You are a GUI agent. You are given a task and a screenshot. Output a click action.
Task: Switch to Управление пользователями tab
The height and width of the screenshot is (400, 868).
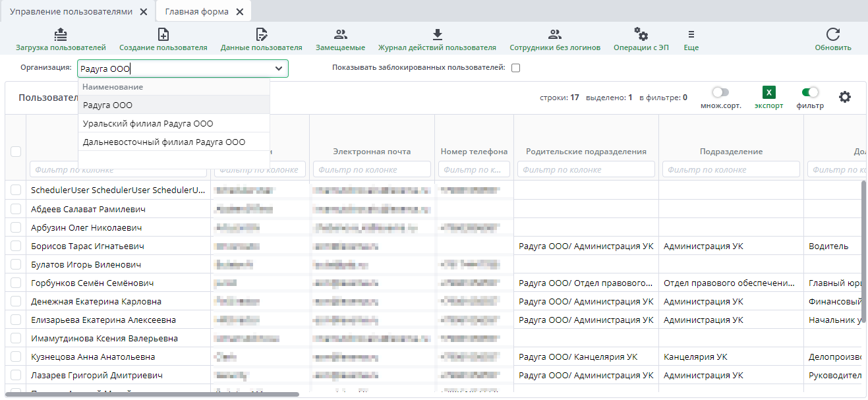71,12
